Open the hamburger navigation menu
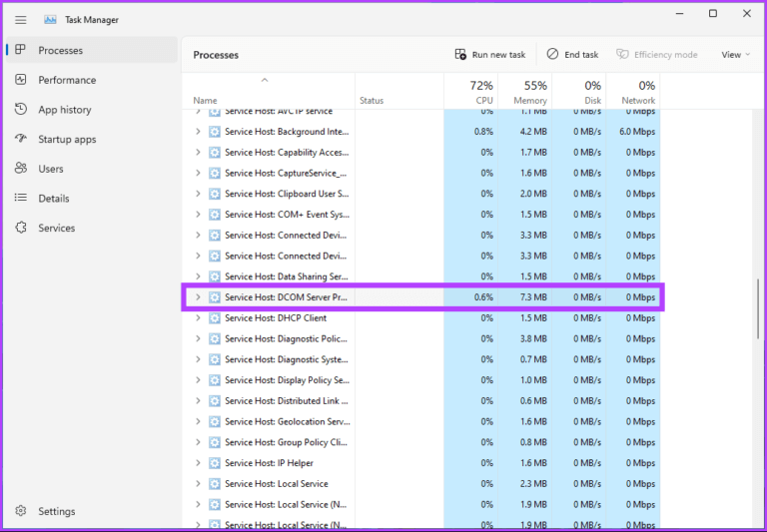Image resolution: width=767 pixels, height=532 pixels. pos(21,20)
